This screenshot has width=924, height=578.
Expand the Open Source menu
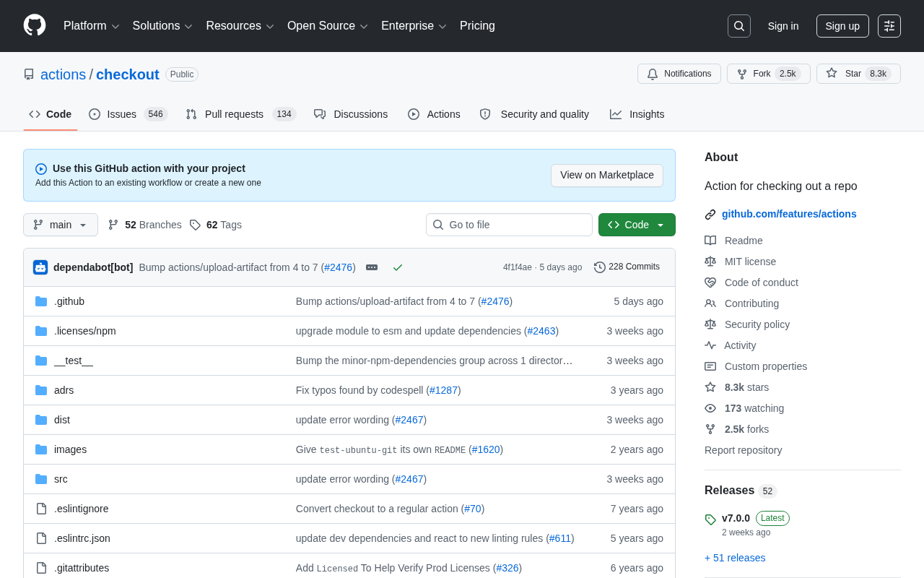click(328, 26)
